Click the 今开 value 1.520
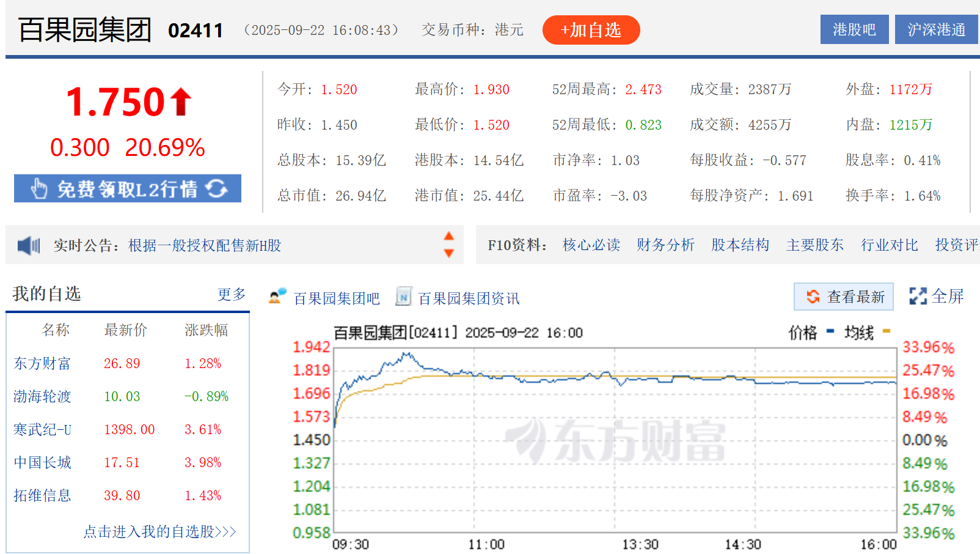980x554 pixels. tap(339, 90)
